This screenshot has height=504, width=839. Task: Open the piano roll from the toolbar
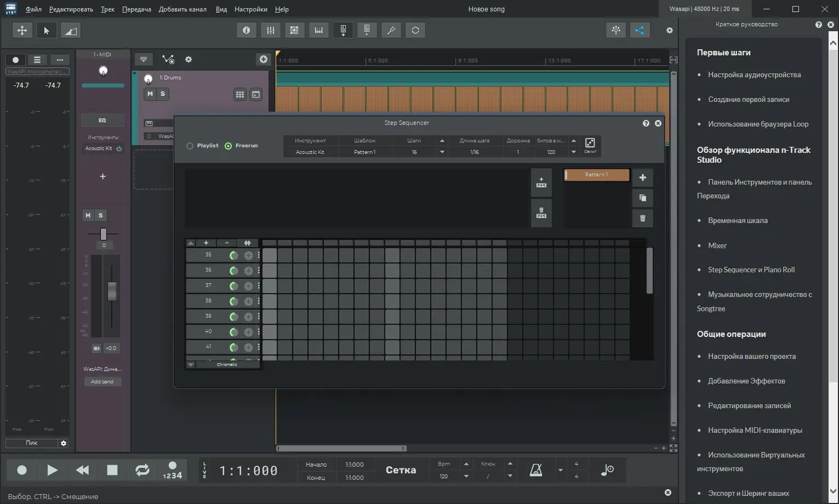pos(318,30)
